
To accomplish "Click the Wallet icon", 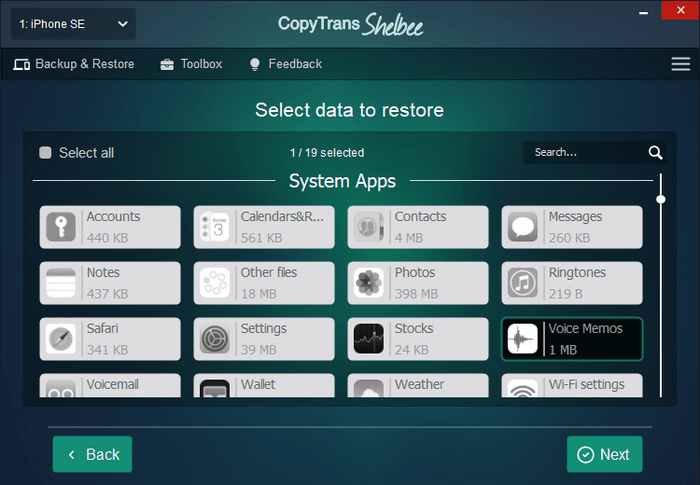I will [215, 389].
